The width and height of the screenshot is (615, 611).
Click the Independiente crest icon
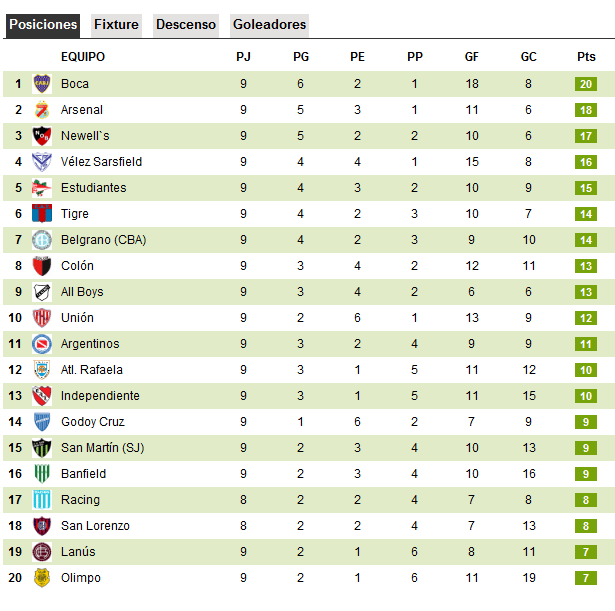[41, 396]
